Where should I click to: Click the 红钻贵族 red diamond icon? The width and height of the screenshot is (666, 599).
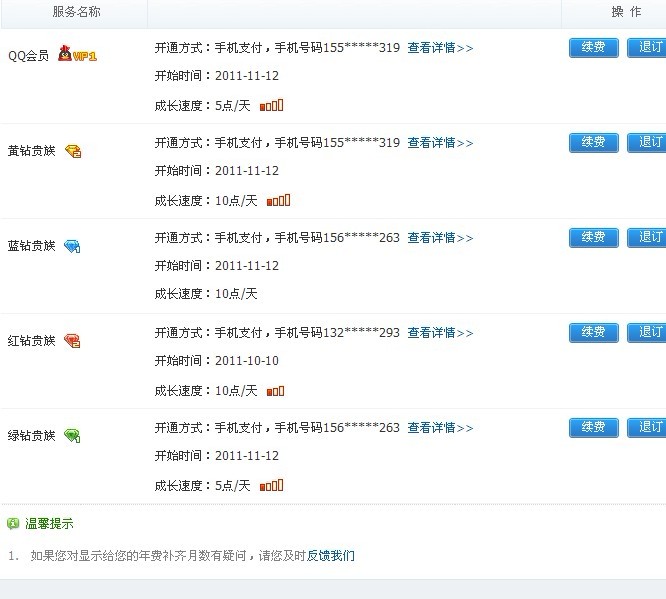point(72,341)
